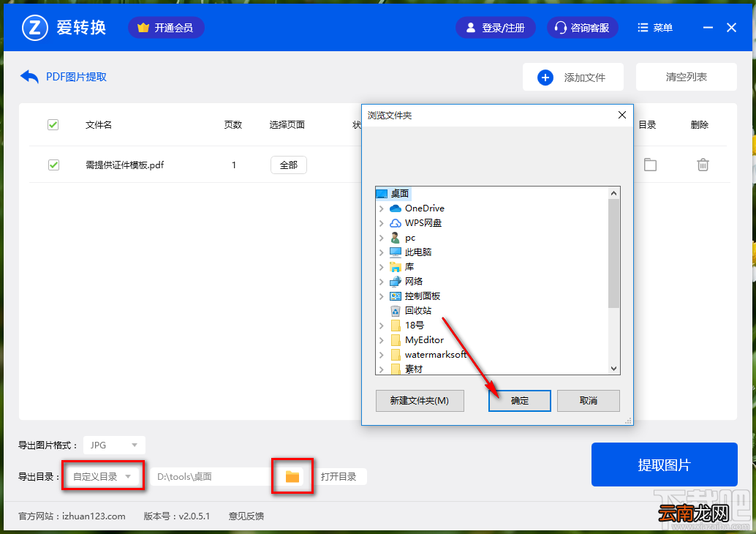
Task: Cancel the folder dialog with 取消
Action: click(x=589, y=401)
